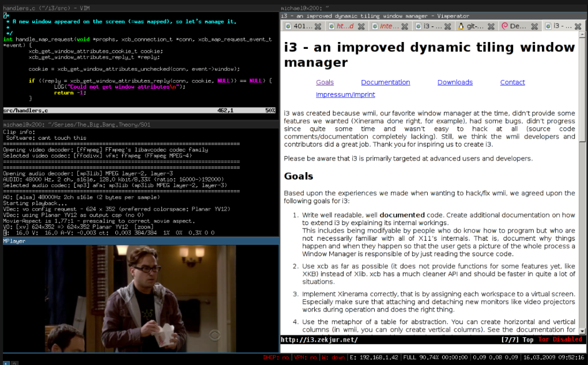The width and height of the screenshot is (588, 365).
Task: Click the 'W: down' wireless status entry
Action: point(333,358)
